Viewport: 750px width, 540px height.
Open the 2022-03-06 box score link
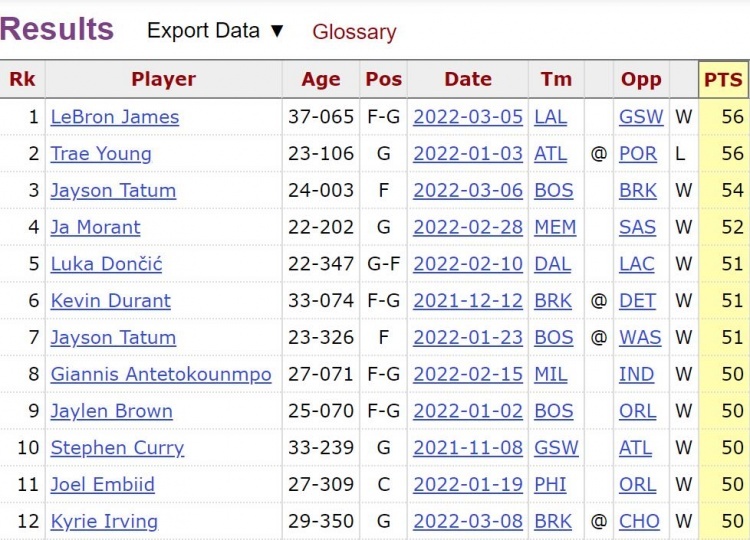pos(468,191)
